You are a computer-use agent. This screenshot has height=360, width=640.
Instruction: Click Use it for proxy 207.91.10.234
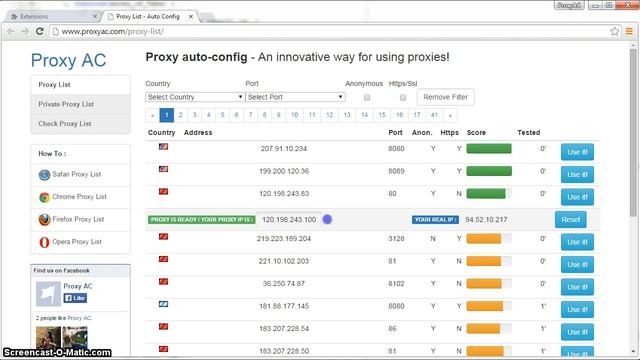coord(577,152)
